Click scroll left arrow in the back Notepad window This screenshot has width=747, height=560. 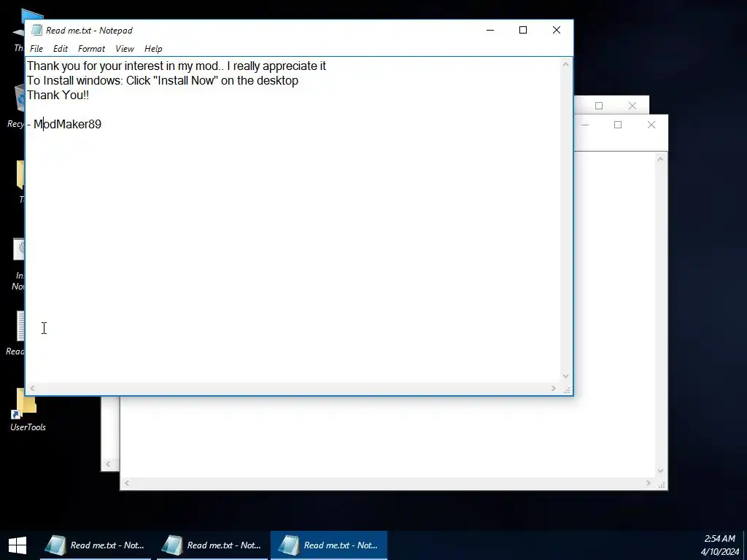[127, 483]
